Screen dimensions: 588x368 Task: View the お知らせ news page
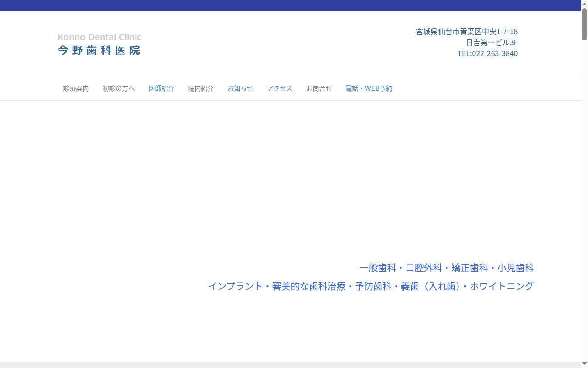(x=240, y=88)
